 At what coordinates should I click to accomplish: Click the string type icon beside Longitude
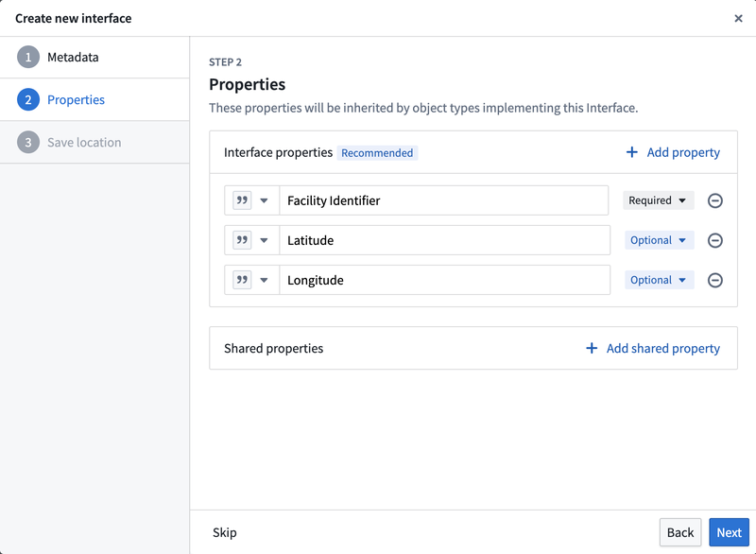pyautogui.click(x=244, y=279)
